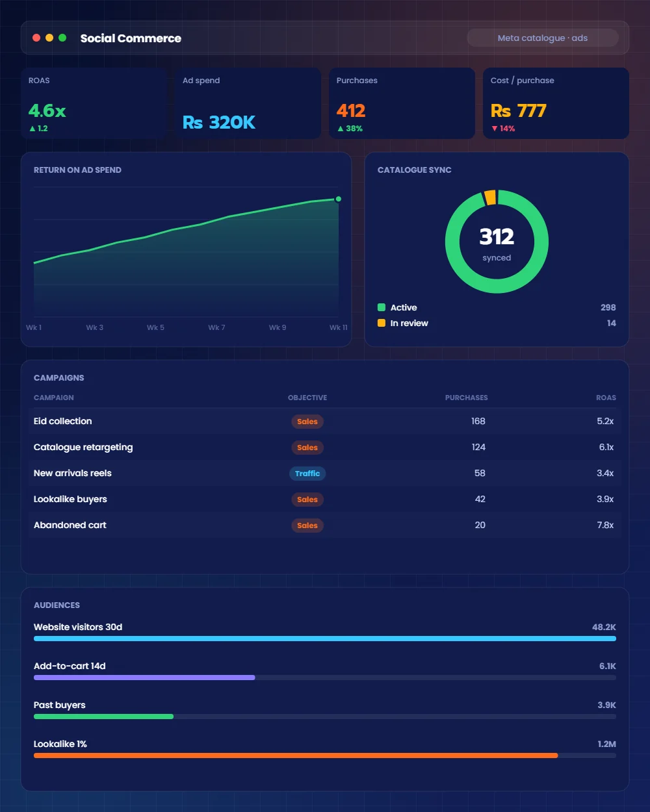Sort by the PURCHASES column header
Viewport: 650px width, 812px height.
pyautogui.click(x=466, y=398)
